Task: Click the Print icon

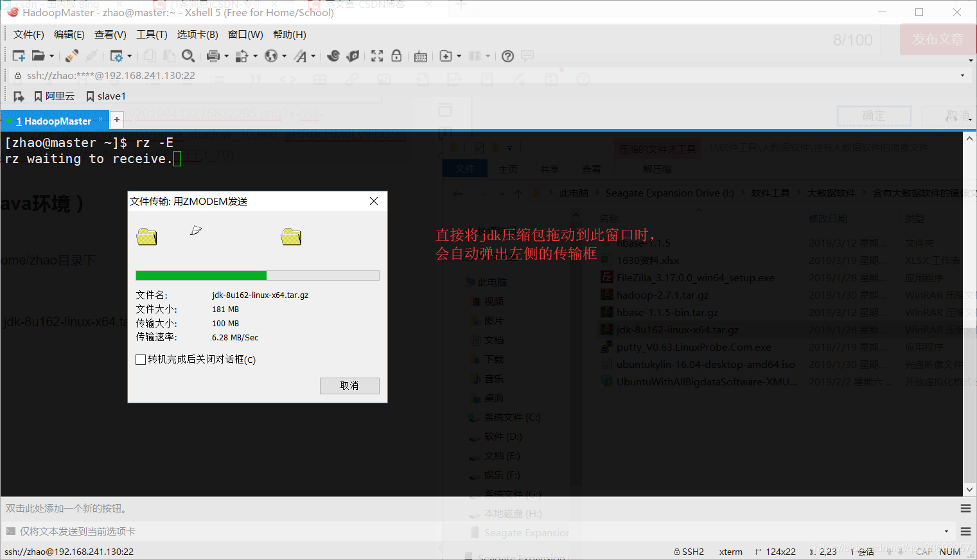Action: (213, 56)
